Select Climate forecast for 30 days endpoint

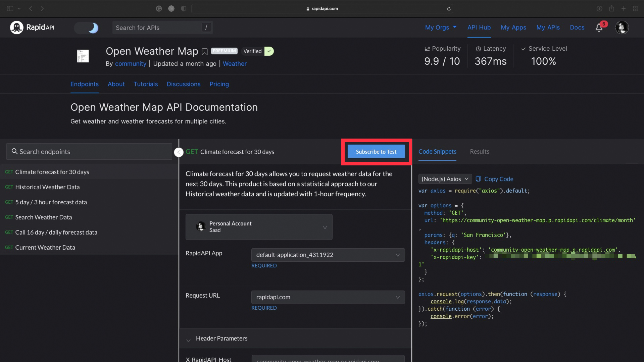89,172
